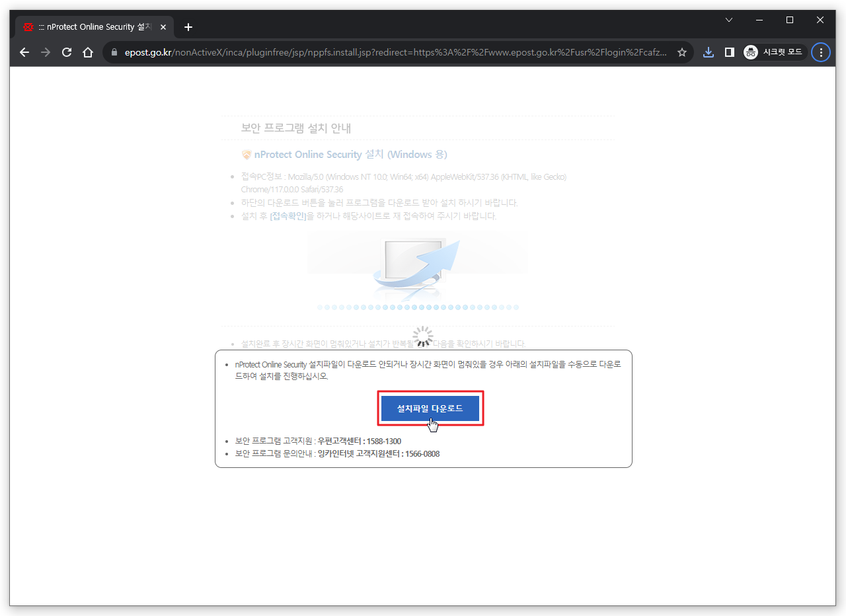Viewport: 846px width, 616px height.
Task: Click the 설치파일 다운로드 button
Action: tap(430, 408)
